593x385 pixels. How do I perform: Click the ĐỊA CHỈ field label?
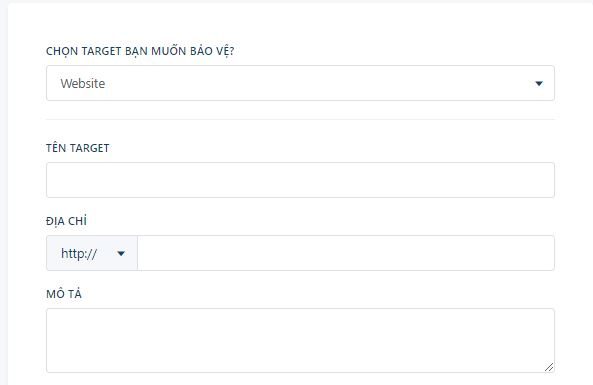66,221
